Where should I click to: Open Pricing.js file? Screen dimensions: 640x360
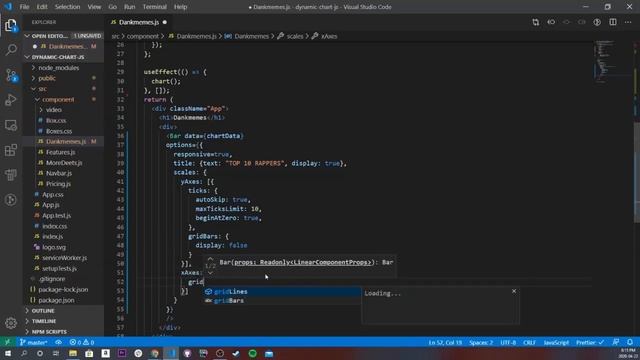(58, 184)
